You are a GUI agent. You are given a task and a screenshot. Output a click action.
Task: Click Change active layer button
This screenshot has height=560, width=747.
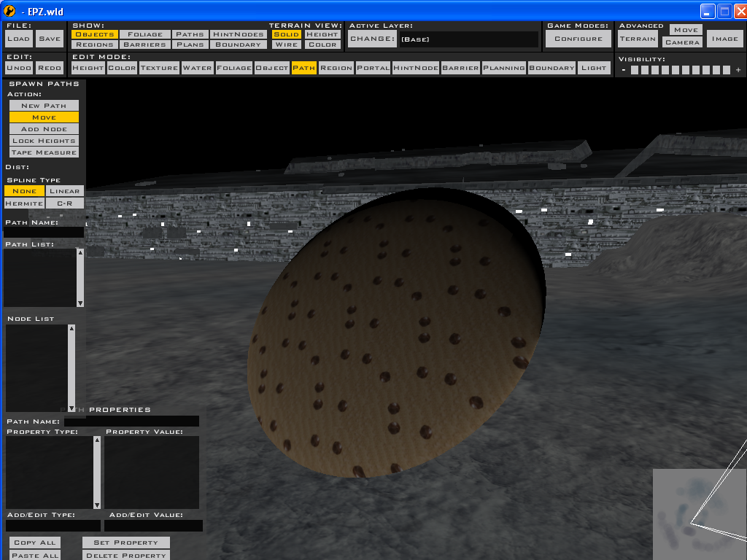point(373,39)
